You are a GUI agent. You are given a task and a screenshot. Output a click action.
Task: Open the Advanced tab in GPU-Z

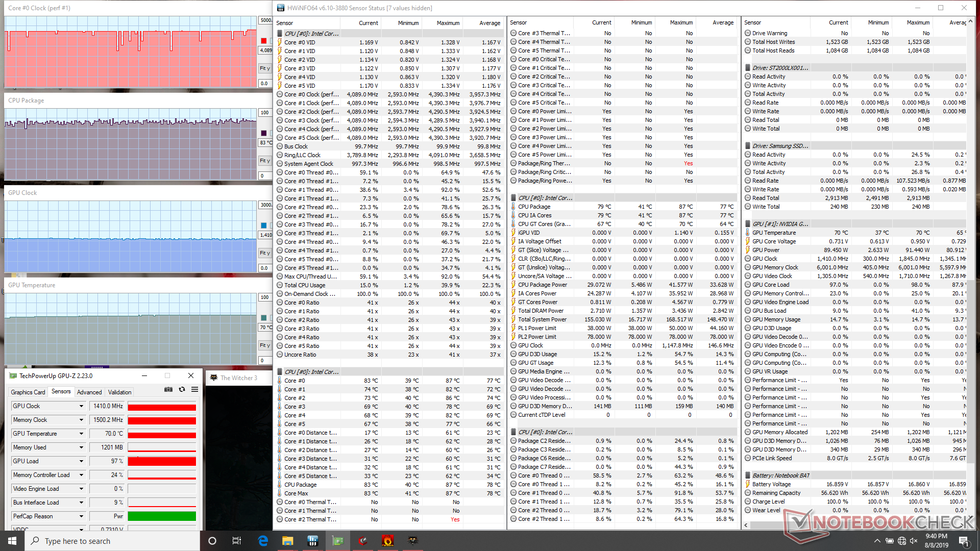[x=89, y=392]
